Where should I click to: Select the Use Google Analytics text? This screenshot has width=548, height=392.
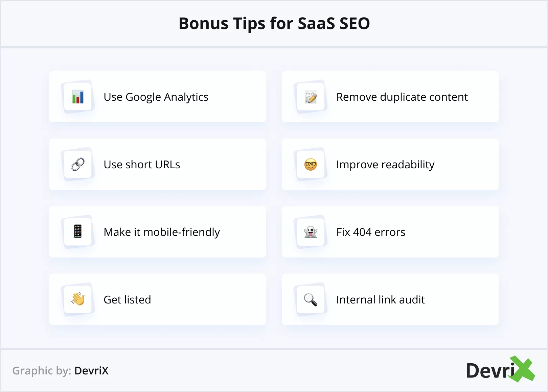[156, 97]
